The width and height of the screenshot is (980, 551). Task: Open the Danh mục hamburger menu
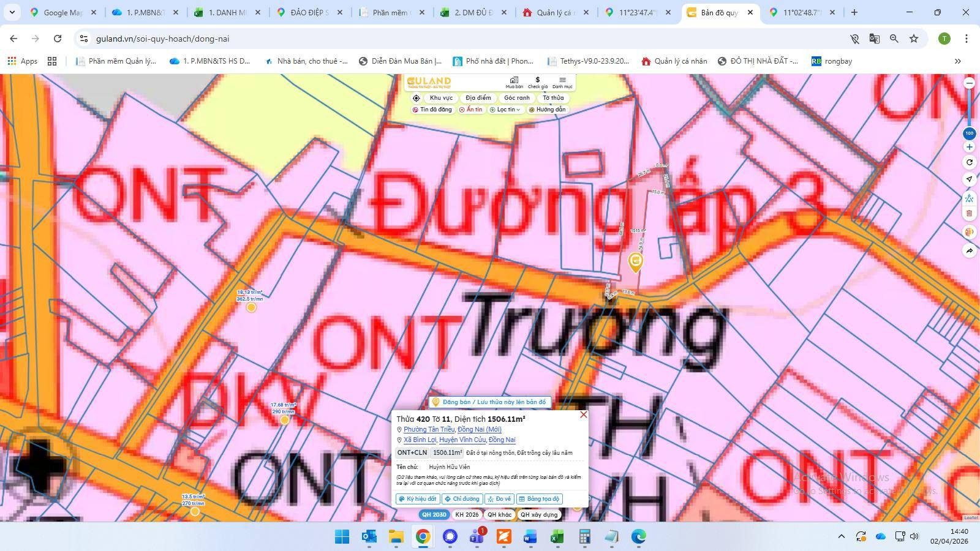pos(562,83)
